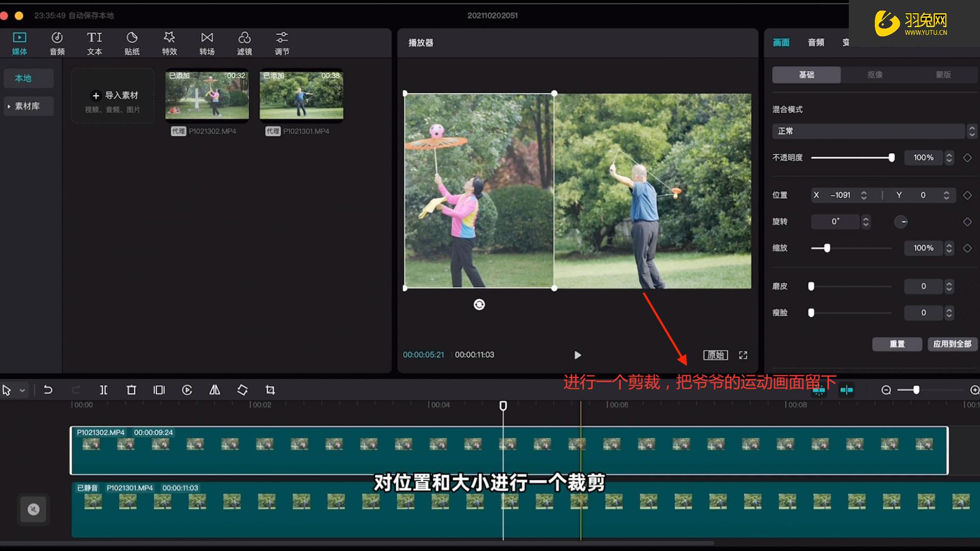
Task: Click the 重置 reset button
Action: (x=897, y=344)
